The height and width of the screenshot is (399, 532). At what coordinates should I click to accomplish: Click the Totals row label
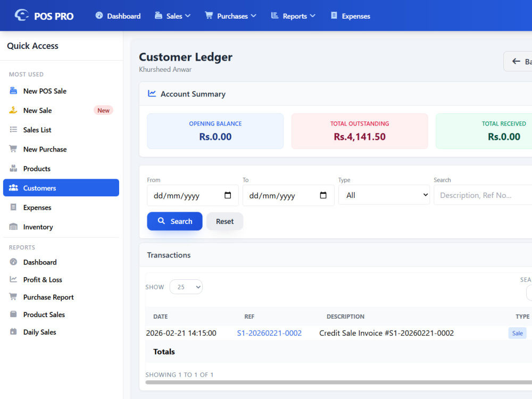[164, 352]
